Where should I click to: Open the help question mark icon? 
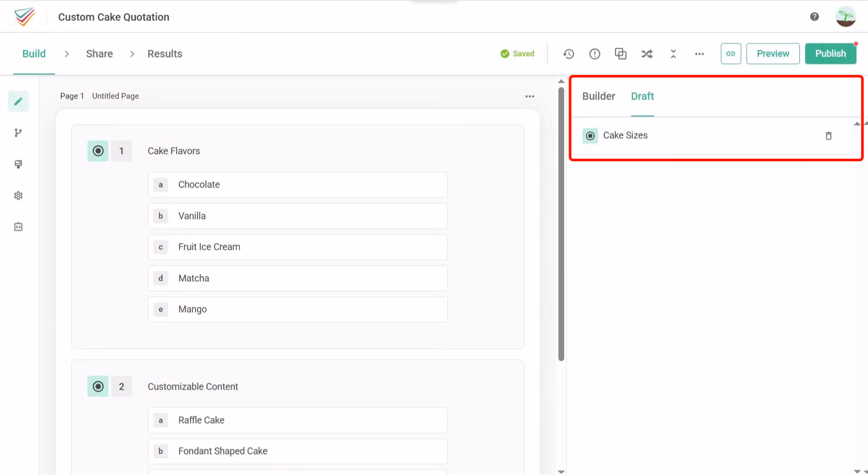coord(814,17)
